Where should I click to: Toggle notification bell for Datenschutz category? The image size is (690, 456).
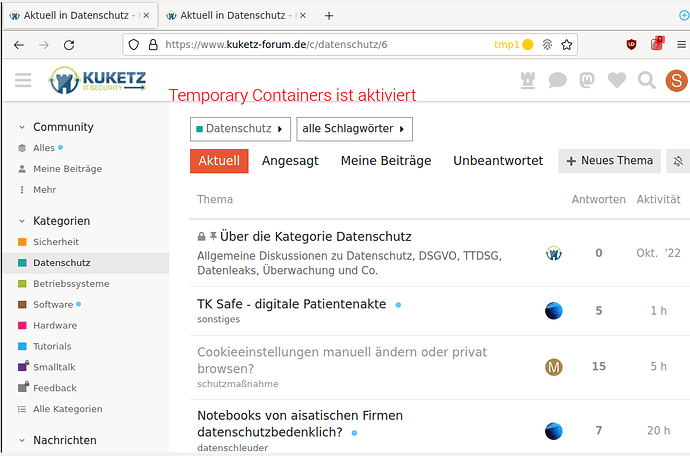[x=678, y=161]
